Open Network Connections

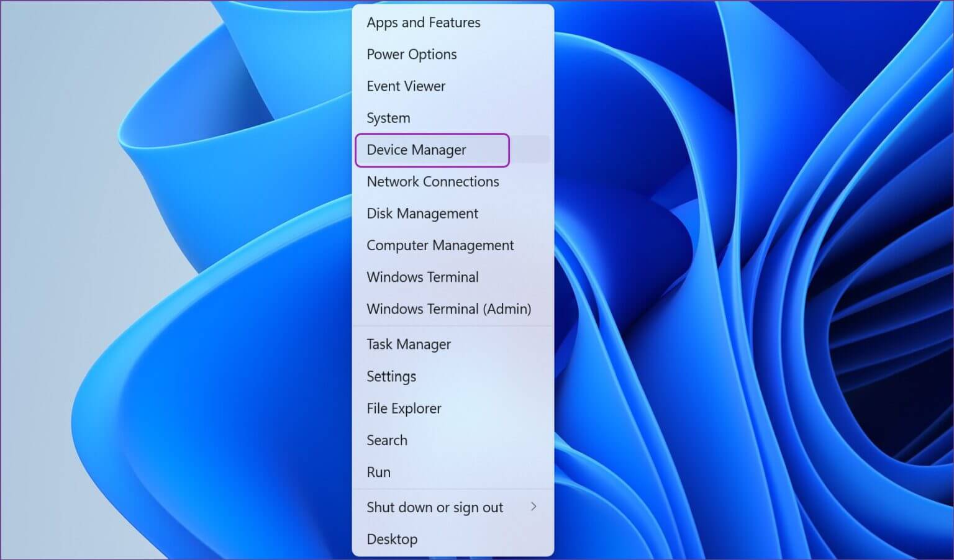[453, 181]
